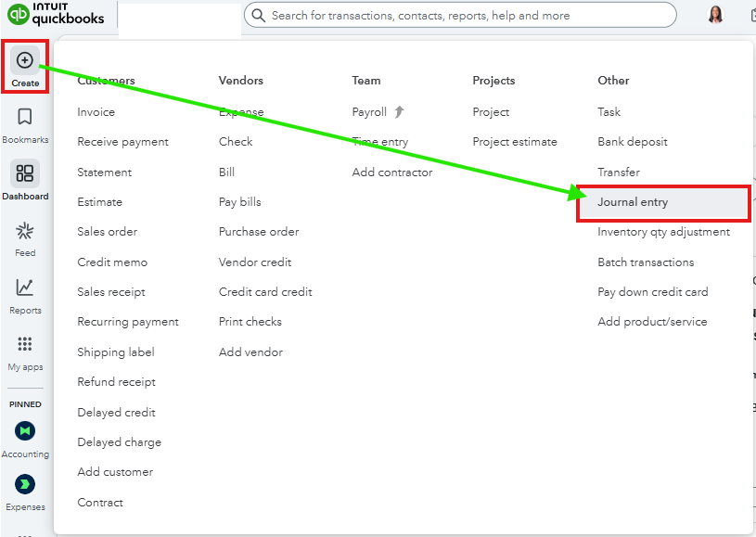The width and height of the screenshot is (756, 537).
Task: Select Invoice under Customers
Action: 96,112
